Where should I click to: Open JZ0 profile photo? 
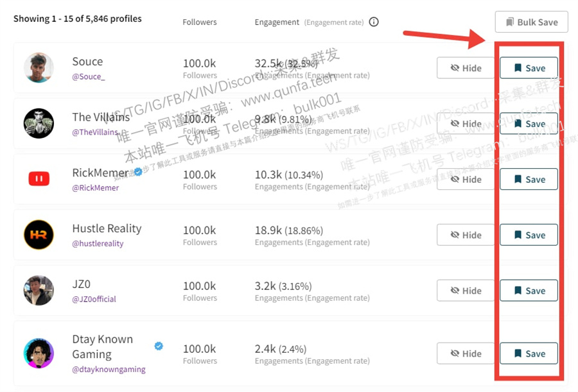click(x=39, y=291)
